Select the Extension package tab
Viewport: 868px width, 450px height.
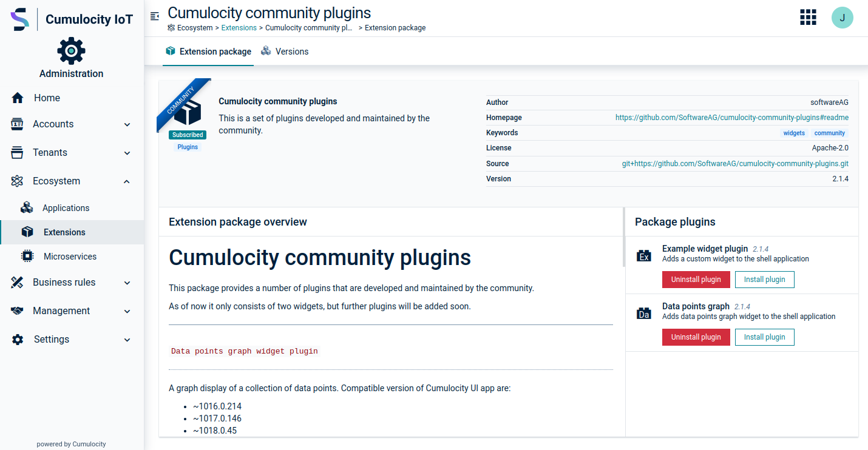pos(208,52)
